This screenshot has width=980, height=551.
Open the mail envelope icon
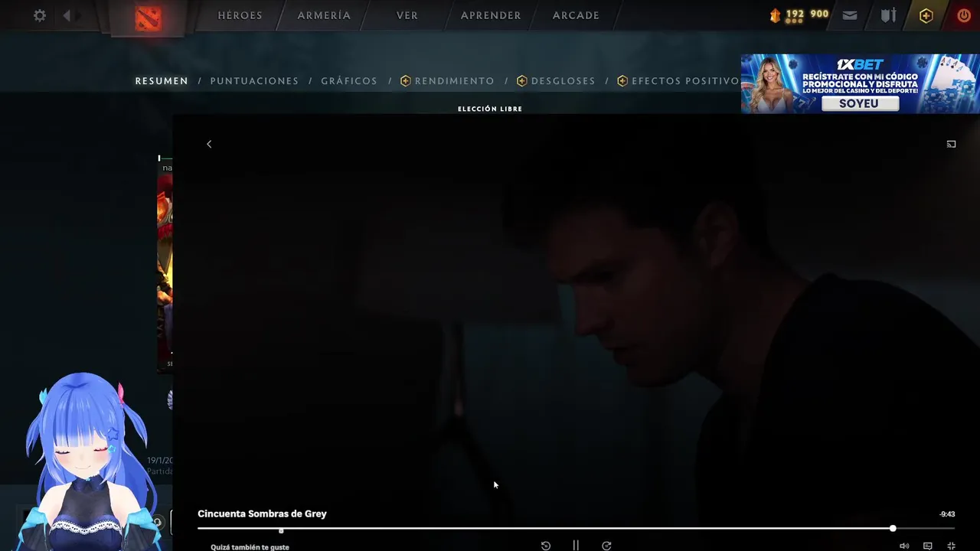pyautogui.click(x=850, y=15)
